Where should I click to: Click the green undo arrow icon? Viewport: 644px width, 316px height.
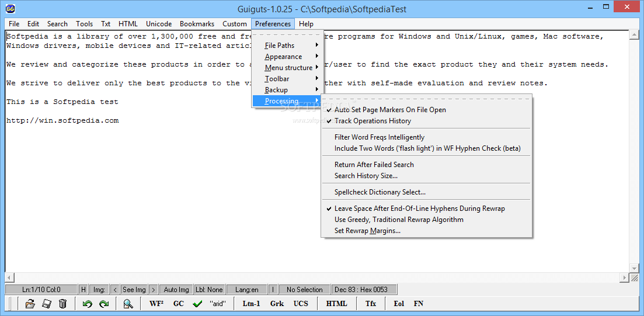click(x=87, y=304)
